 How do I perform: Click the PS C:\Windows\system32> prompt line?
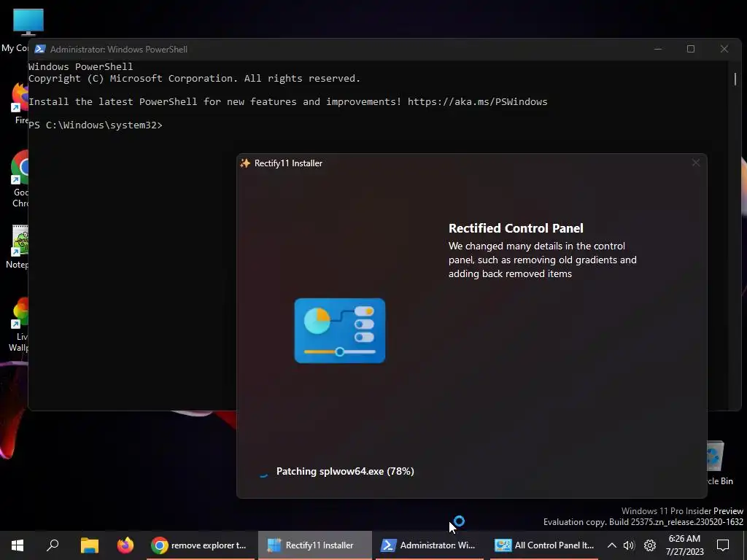96,125
